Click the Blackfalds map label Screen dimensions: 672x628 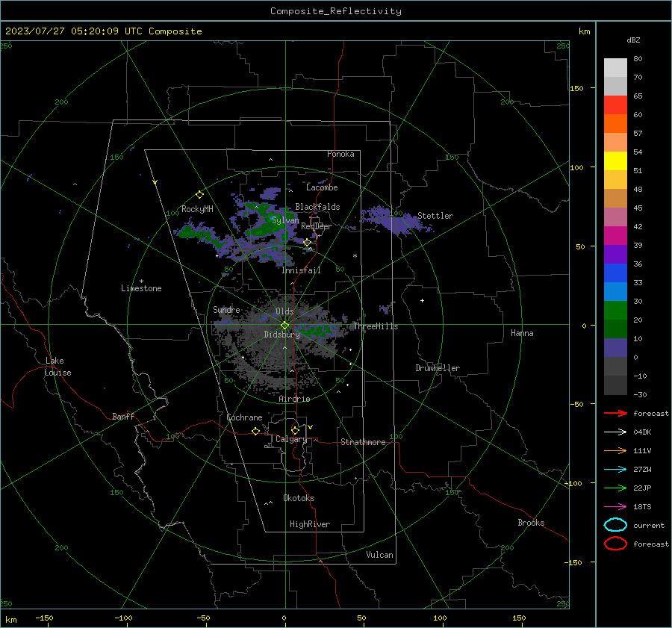[x=317, y=207]
